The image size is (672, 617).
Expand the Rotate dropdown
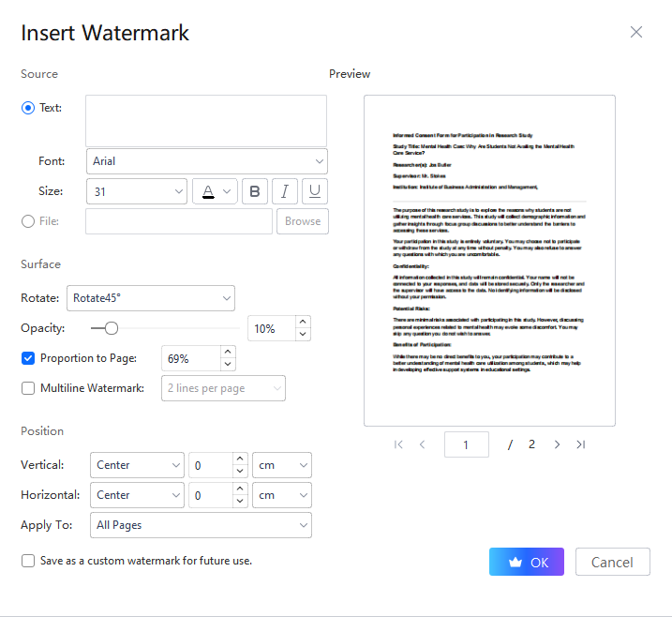tap(151, 298)
